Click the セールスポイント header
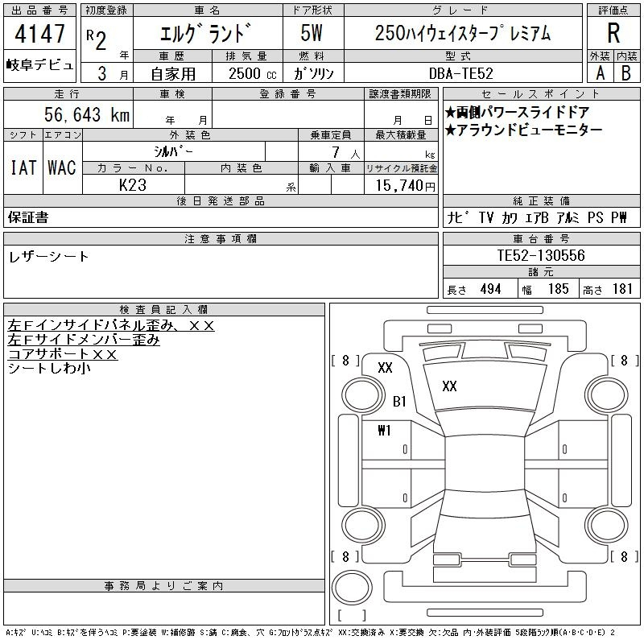Screen dimensions: 644x644 (x=541, y=94)
